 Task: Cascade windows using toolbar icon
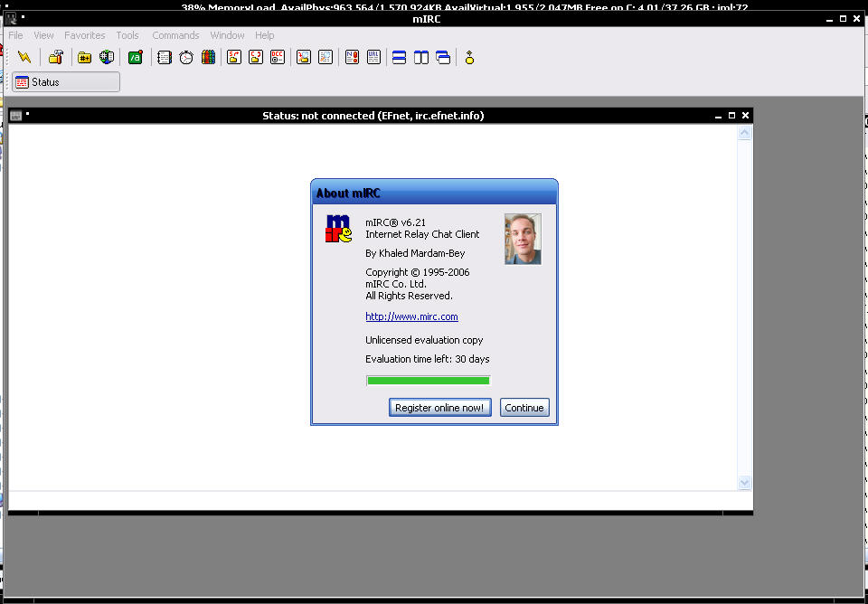coord(443,57)
